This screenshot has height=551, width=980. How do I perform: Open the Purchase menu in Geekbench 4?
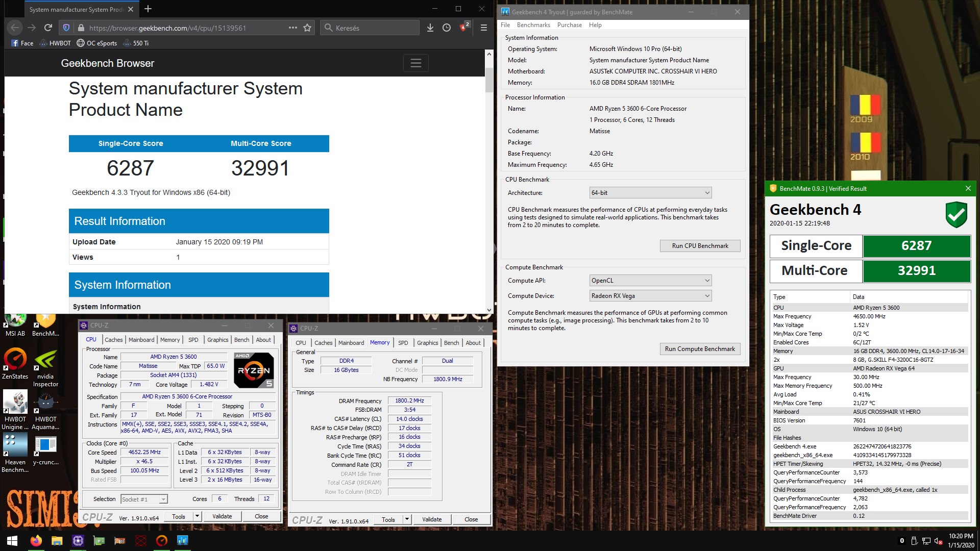(570, 24)
